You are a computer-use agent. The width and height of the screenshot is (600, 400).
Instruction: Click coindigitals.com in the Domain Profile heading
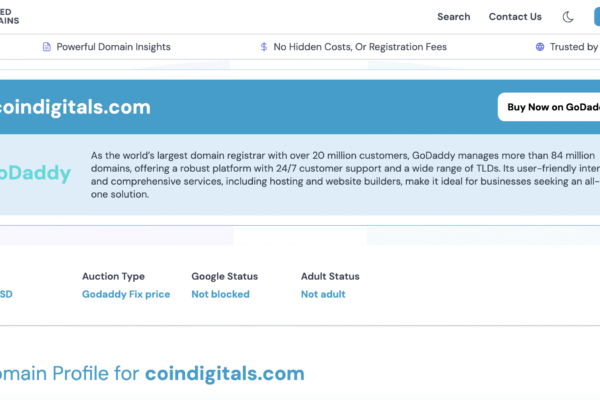(x=224, y=374)
